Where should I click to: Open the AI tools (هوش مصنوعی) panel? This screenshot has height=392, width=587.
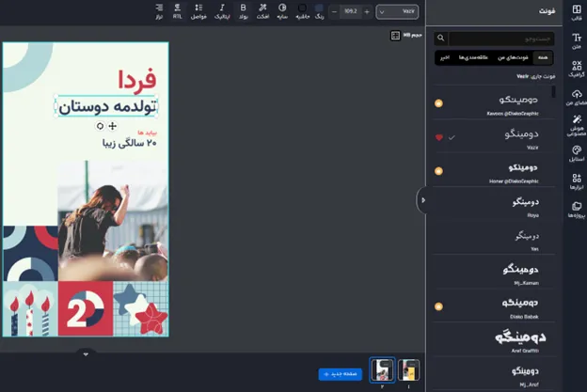coord(576,126)
